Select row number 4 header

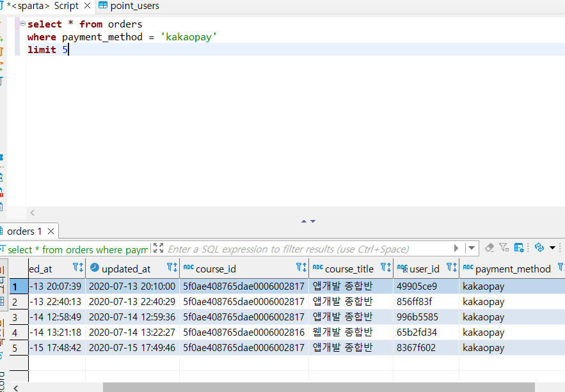(x=19, y=333)
